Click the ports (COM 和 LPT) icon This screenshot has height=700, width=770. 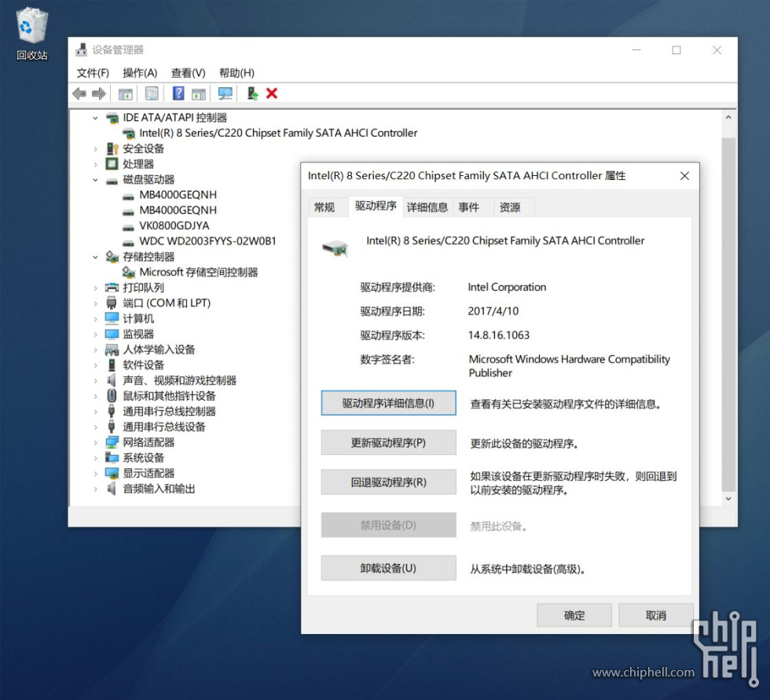pos(112,303)
